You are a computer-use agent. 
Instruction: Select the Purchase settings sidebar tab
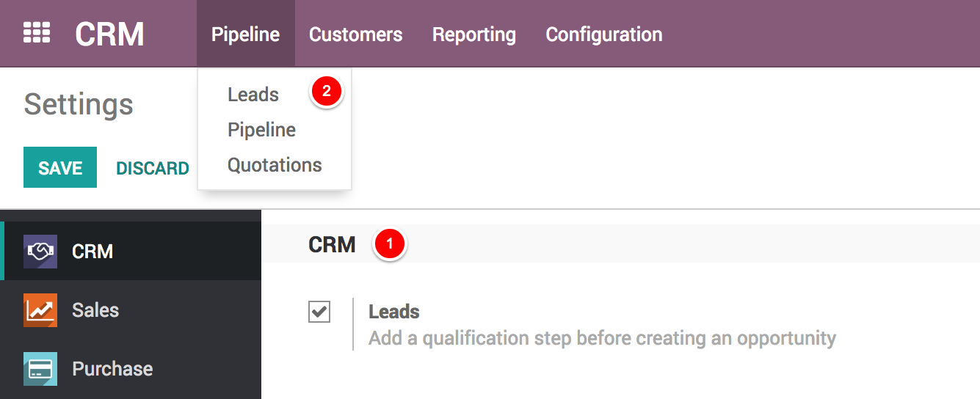tap(131, 368)
